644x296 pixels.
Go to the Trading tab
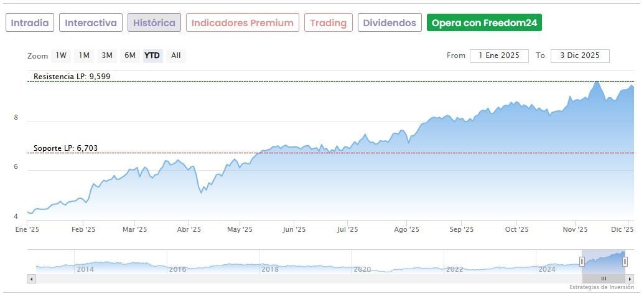(x=329, y=23)
